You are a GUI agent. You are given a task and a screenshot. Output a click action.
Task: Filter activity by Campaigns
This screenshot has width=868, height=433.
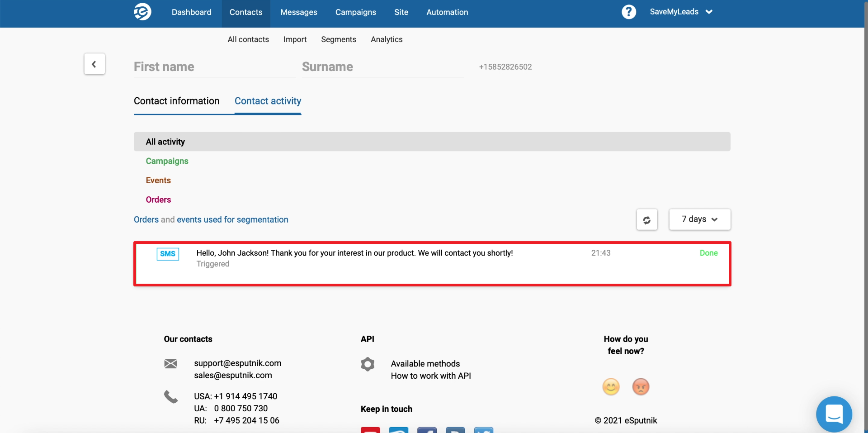tap(167, 161)
